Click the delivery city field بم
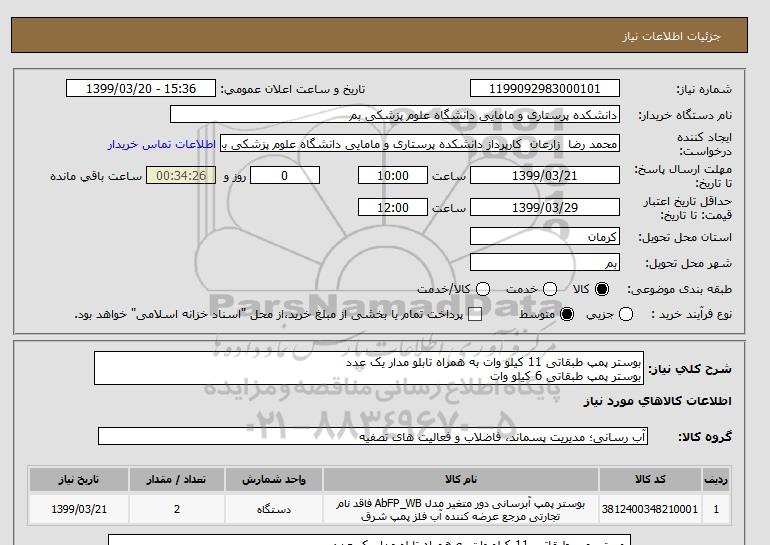This screenshot has width=770, height=545. tap(545, 263)
